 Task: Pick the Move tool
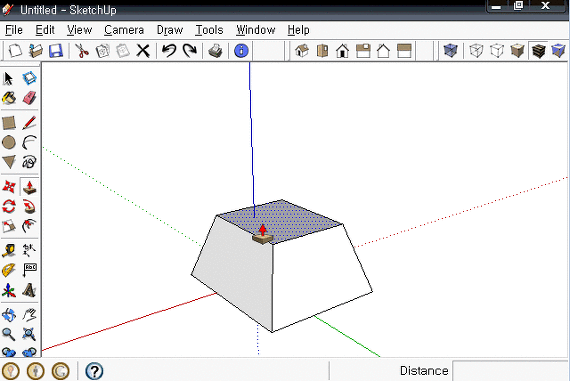click(9, 187)
